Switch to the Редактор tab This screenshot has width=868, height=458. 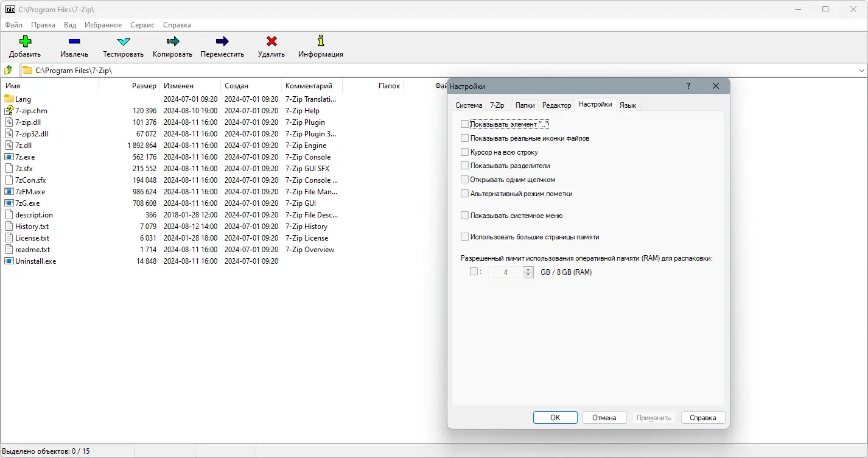click(x=557, y=105)
